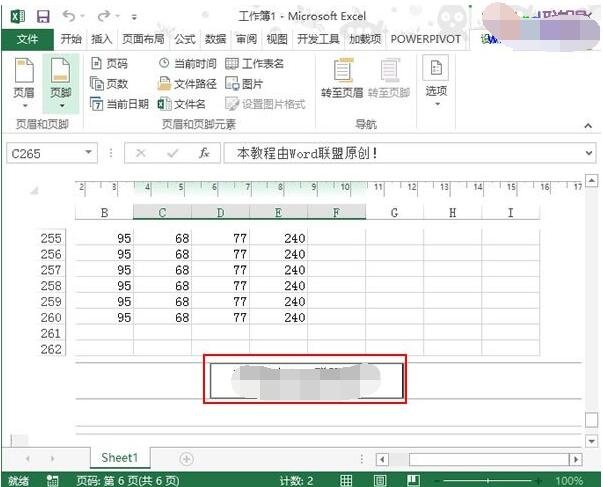Switch to the 视图 ribbon tab
The height and width of the screenshot is (487, 603).
click(x=277, y=39)
